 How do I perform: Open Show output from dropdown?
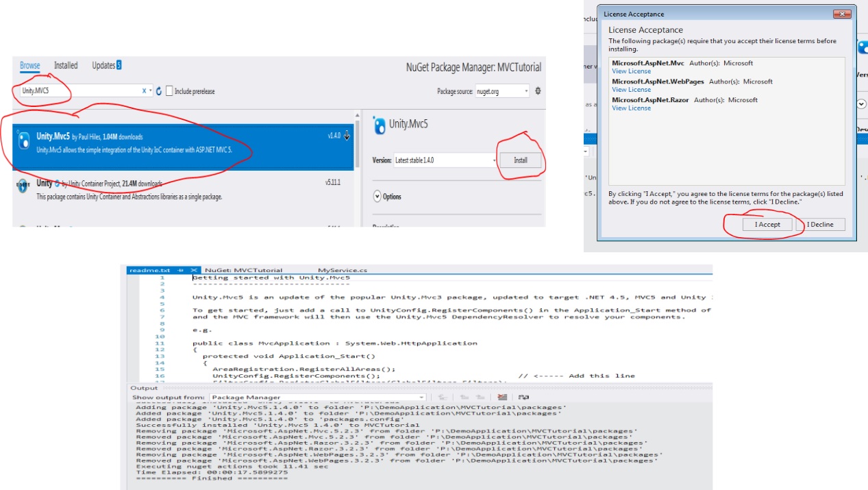click(318, 397)
